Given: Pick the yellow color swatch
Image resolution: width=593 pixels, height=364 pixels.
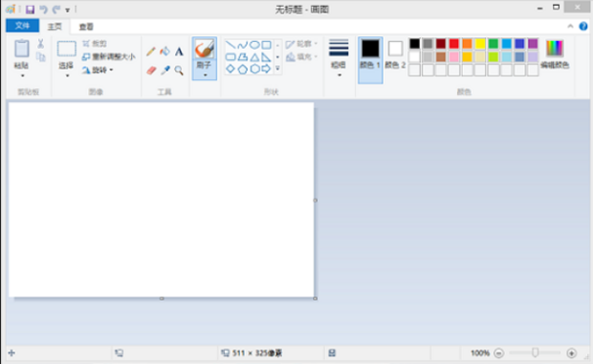Looking at the screenshot, I should click(x=480, y=43).
